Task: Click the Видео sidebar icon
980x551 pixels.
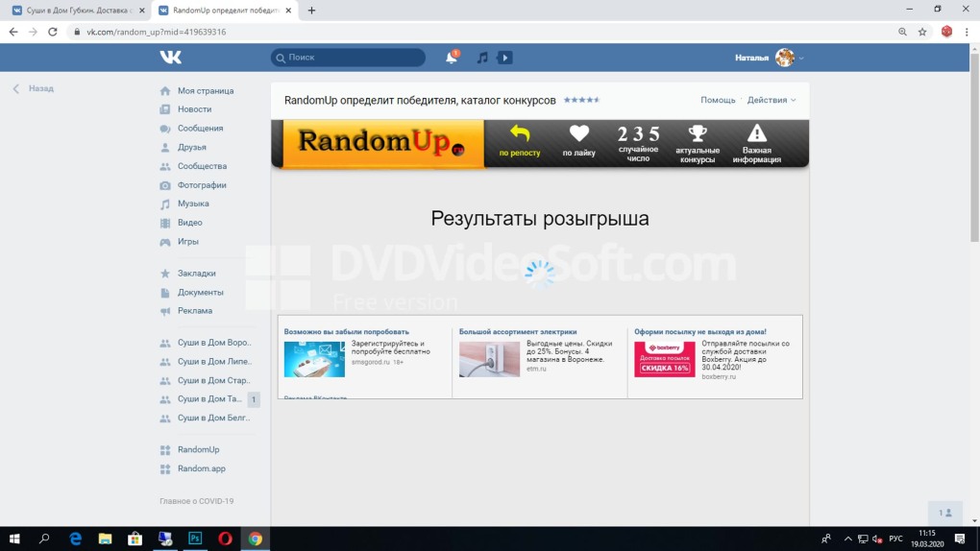Action: click(x=165, y=223)
